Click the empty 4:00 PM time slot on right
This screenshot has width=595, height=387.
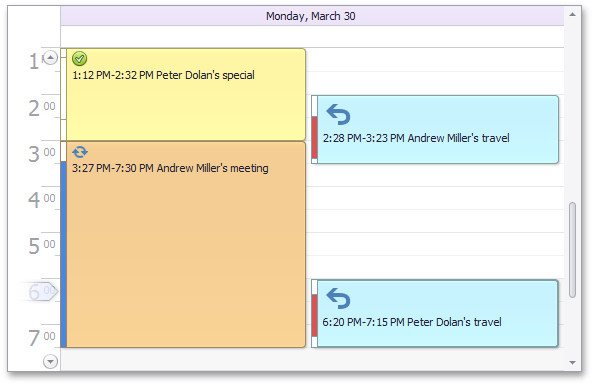435,198
